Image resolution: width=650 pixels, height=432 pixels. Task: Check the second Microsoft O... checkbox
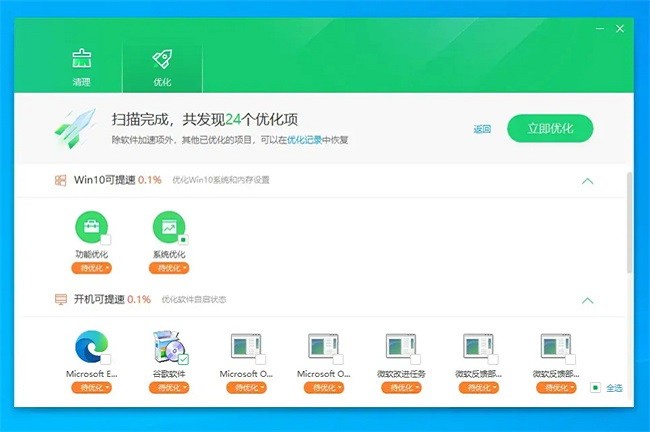[338, 359]
